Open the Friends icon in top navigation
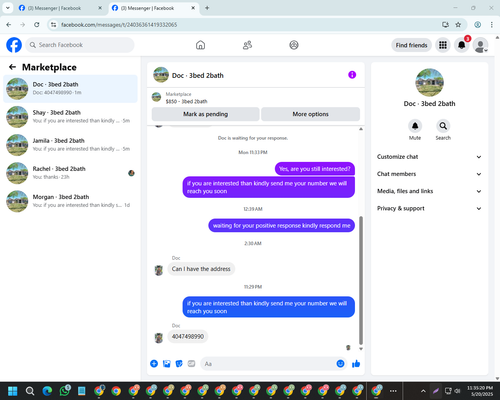 [x=247, y=45]
